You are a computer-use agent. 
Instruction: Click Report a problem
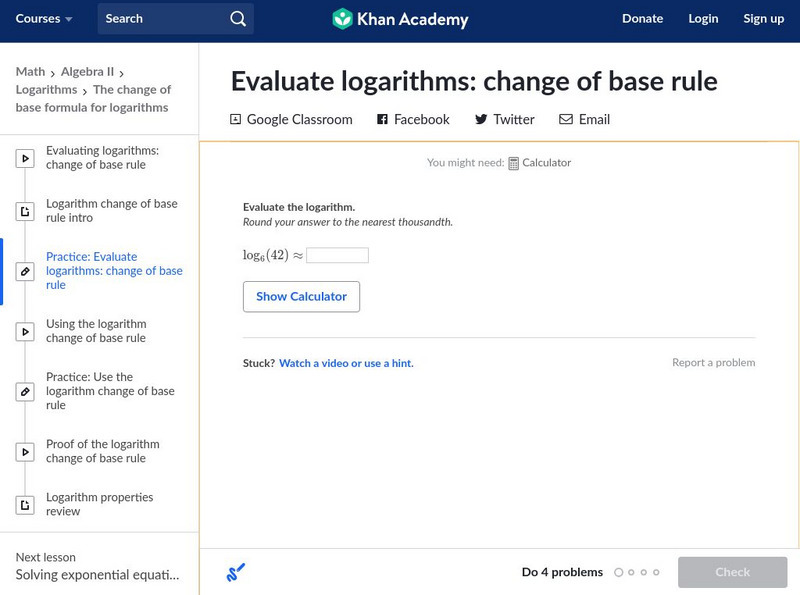[713, 363]
